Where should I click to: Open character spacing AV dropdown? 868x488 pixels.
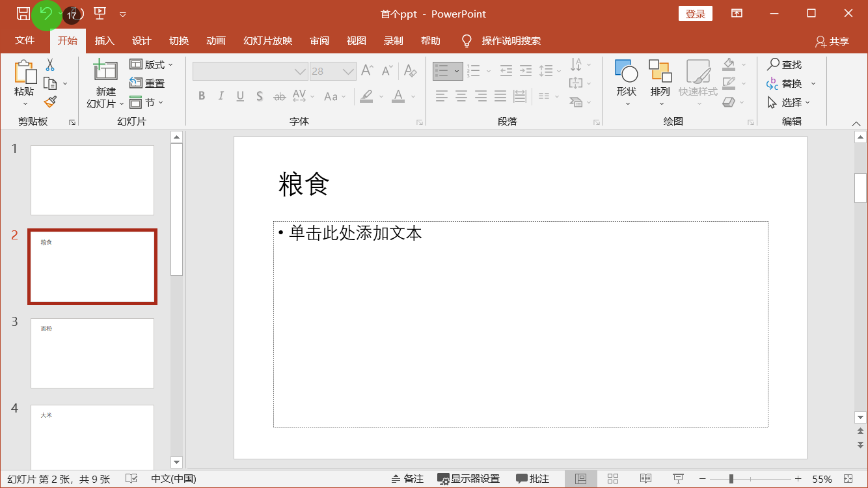pos(303,96)
